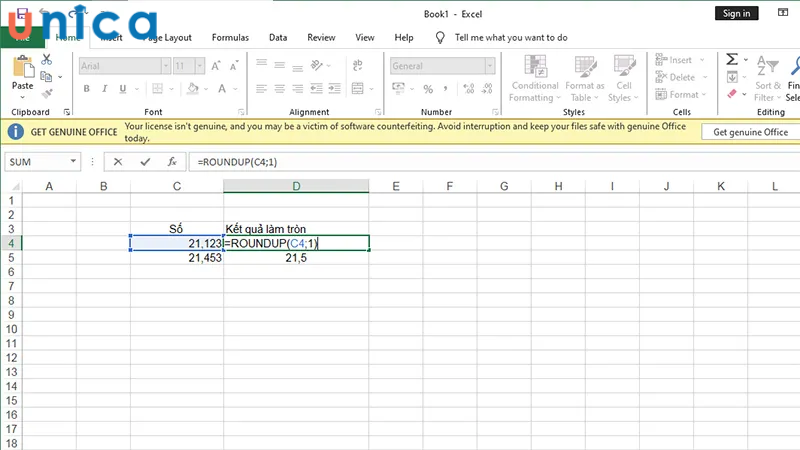Switch to the Formulas ribbon tab
The image size is (800, 450).
click(230, 38)
